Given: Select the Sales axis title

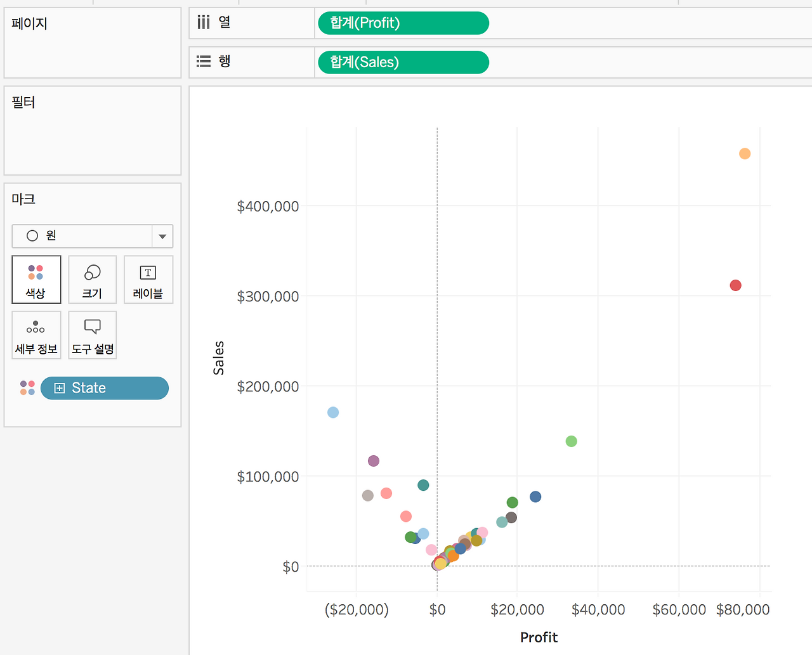Looking at the screenshot, I should pos(218,358).
